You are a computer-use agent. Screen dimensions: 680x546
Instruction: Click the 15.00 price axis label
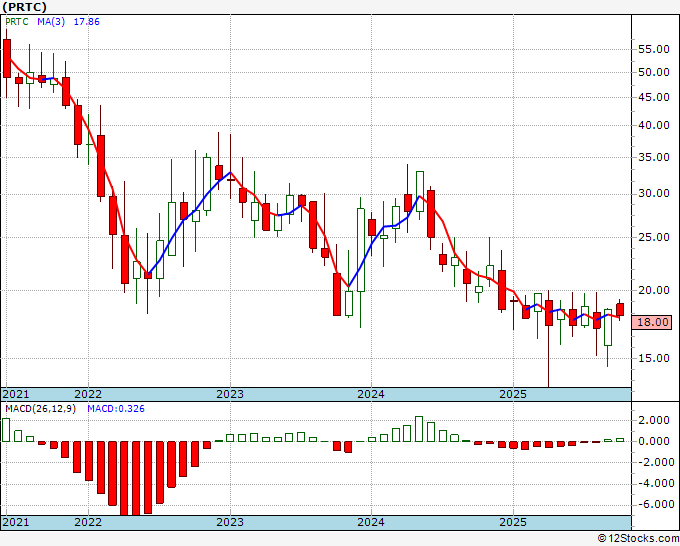click(654, 358)
